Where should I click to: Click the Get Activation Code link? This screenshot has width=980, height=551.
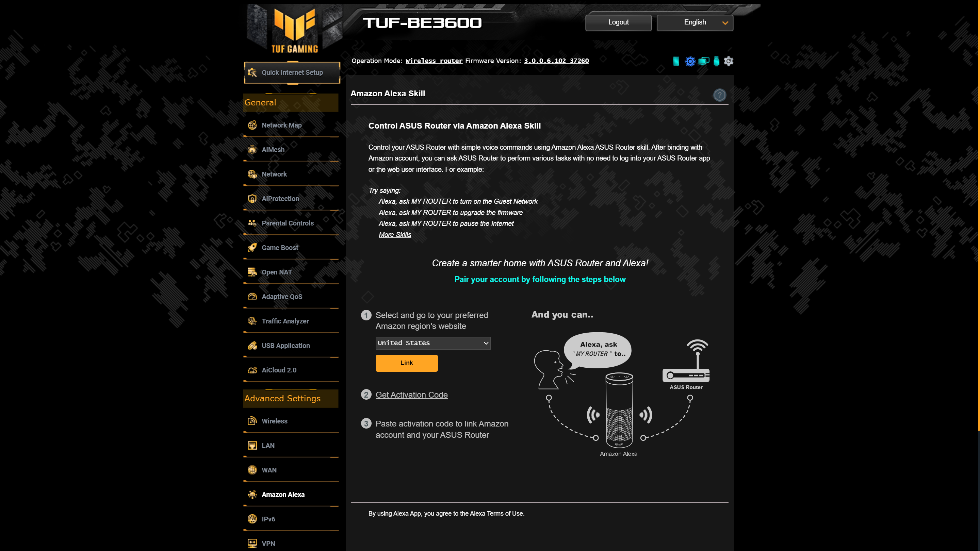coord(411,394)
